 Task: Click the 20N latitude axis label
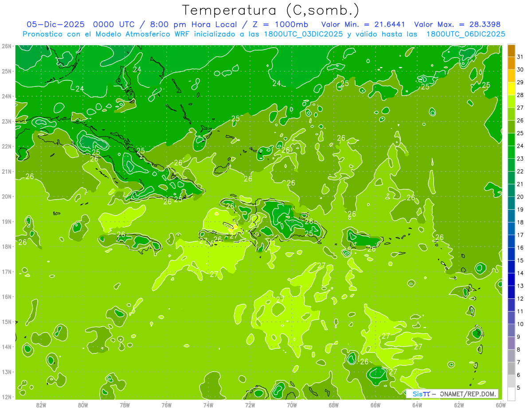pyautogui.click(x=7, y=196)
